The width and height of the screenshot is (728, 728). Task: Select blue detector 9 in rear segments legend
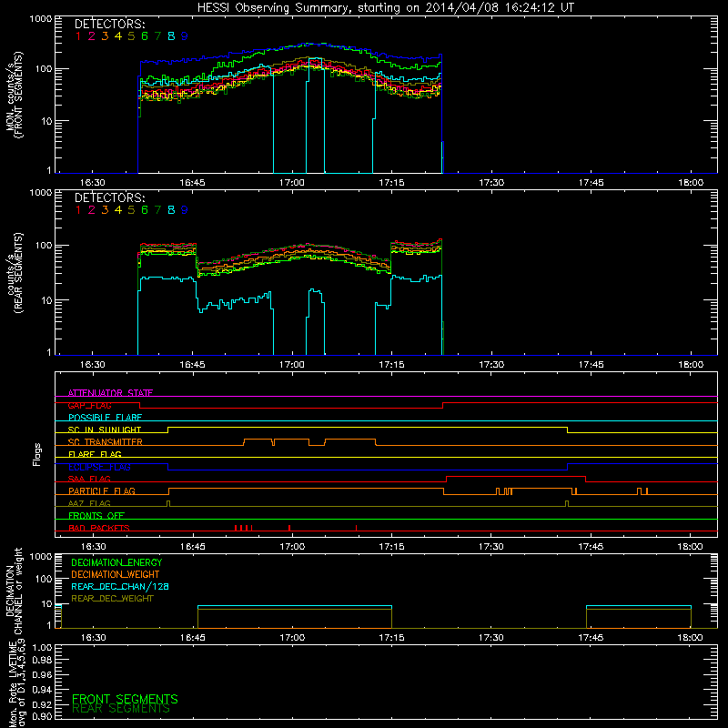click(185, 210)
